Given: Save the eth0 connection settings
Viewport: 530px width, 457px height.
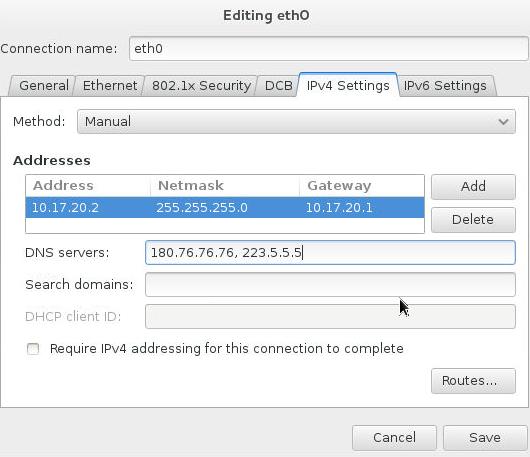Looking at the screenshot, I should 485,437.
